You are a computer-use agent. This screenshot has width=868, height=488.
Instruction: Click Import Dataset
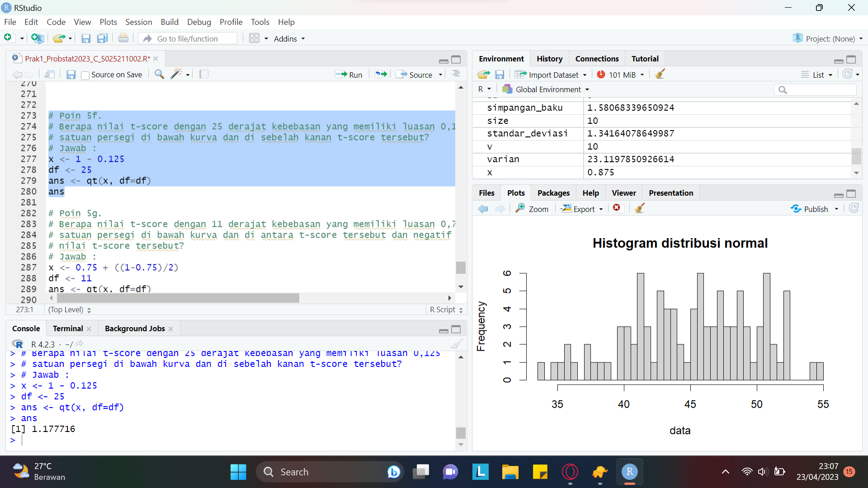point(551,75)
